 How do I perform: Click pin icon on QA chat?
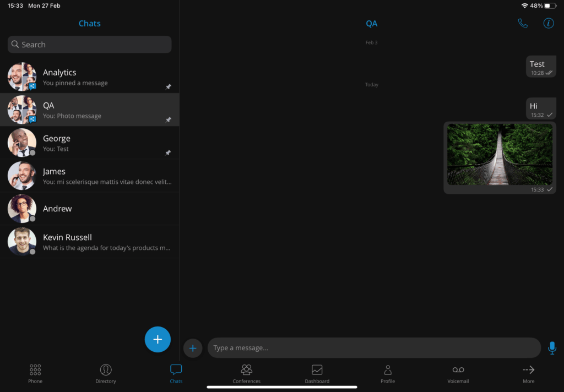(x=168, y=120)
